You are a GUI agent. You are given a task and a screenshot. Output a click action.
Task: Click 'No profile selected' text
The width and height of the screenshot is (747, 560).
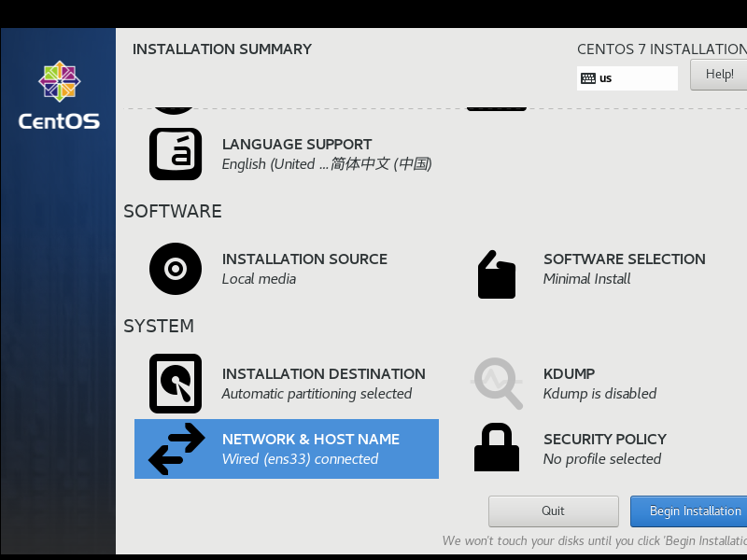click(x=602, y=459)
